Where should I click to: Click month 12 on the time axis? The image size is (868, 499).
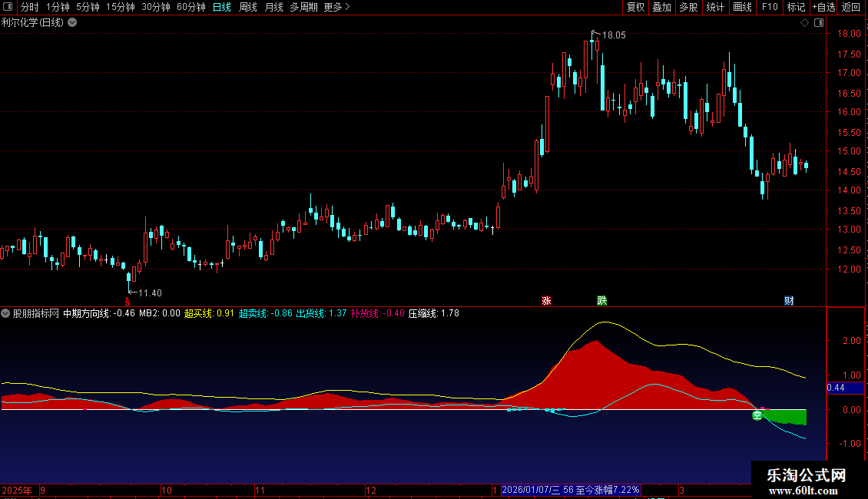[371, 490]
